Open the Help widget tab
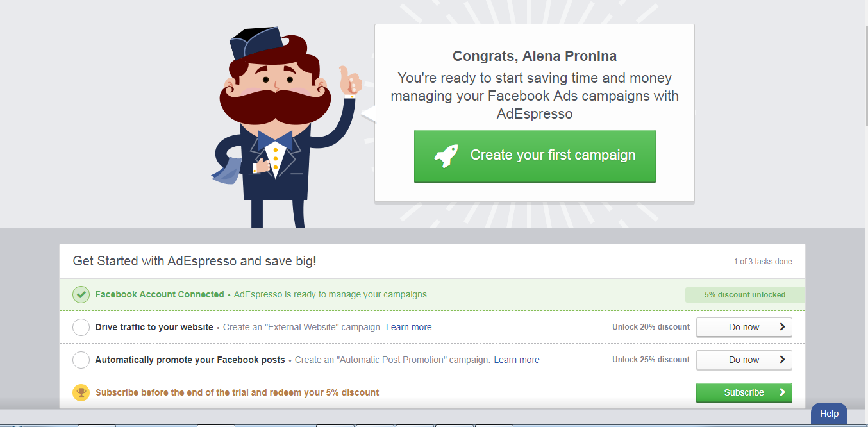This screenshot has height=427, width=868. point(829,414)
